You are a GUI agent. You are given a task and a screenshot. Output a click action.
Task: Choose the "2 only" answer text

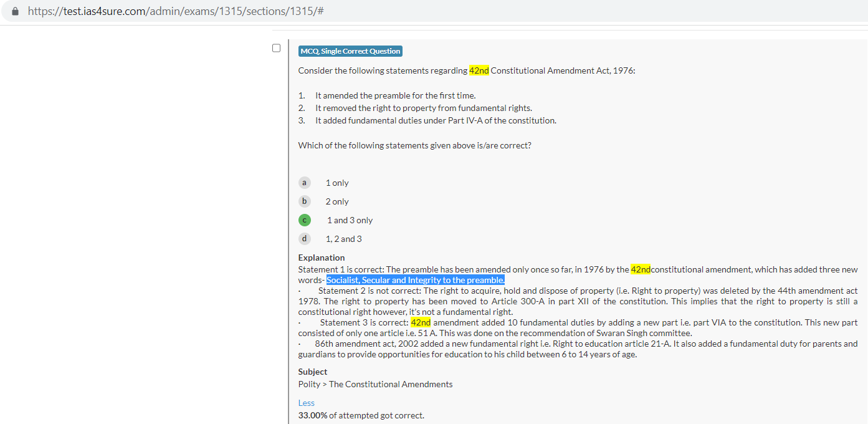tap(337, 201)
